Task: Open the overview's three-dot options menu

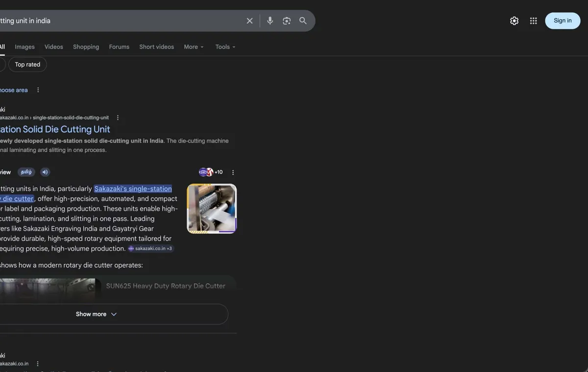Action: point(233,172)
